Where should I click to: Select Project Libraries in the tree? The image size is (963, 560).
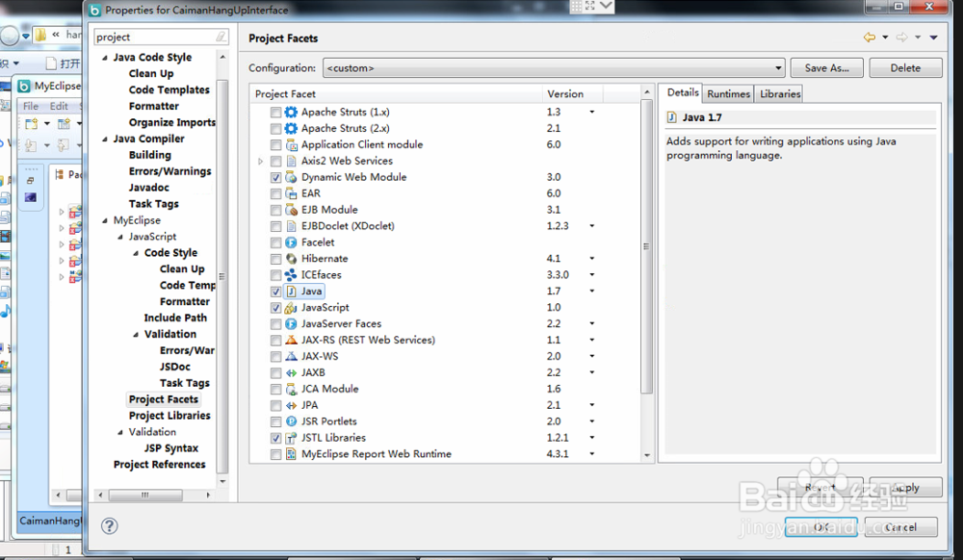tap(169, 416)
